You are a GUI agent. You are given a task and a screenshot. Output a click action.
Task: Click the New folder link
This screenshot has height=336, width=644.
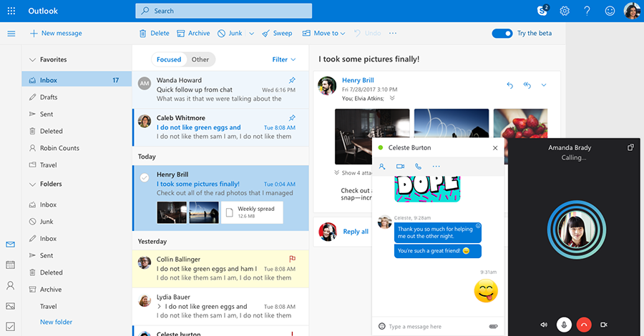click(x=56, y=322)
